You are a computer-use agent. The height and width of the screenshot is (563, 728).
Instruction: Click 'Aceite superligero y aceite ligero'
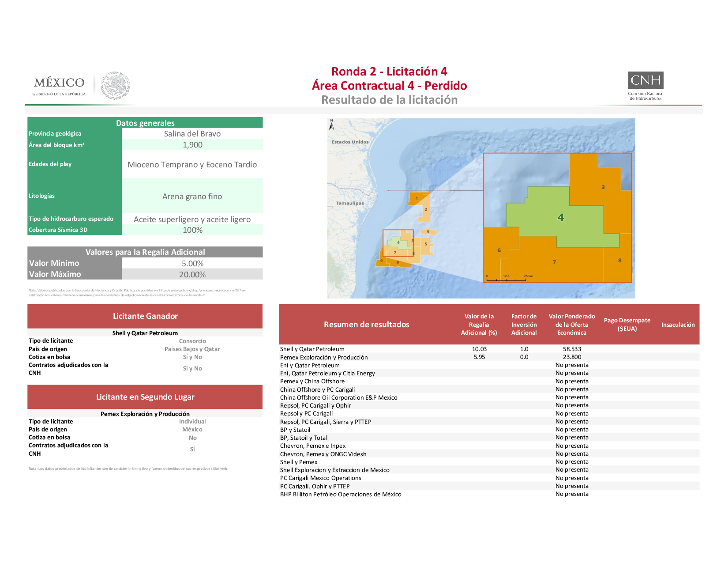tap(192, 219)
